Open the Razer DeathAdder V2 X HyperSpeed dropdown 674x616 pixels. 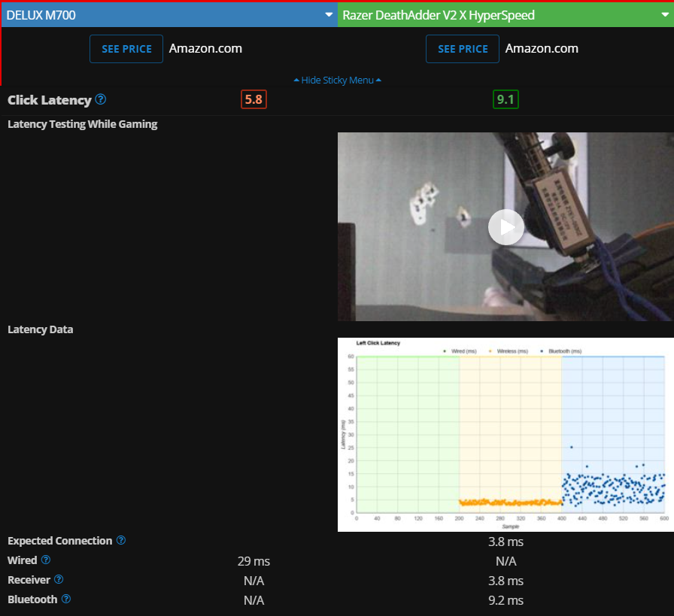(x=506, y=15)
